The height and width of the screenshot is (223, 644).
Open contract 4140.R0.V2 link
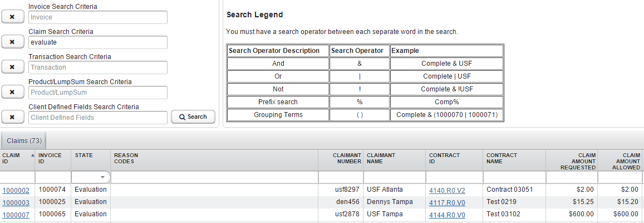[447, 190]
